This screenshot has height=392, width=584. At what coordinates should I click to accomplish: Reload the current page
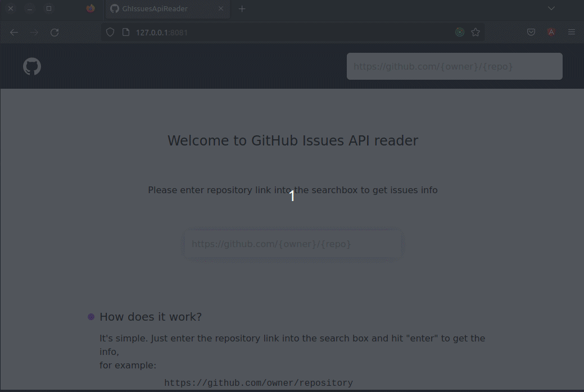click(x=55, y=32)
